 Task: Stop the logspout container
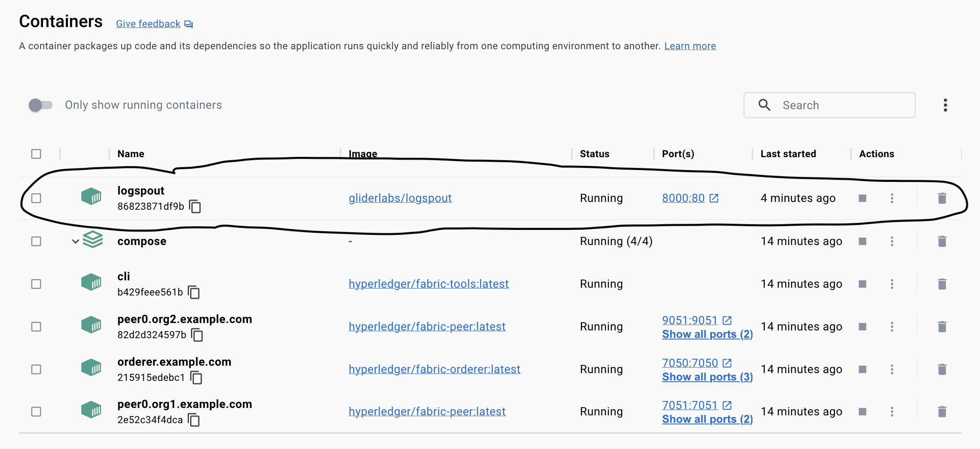tap(863, 199)
